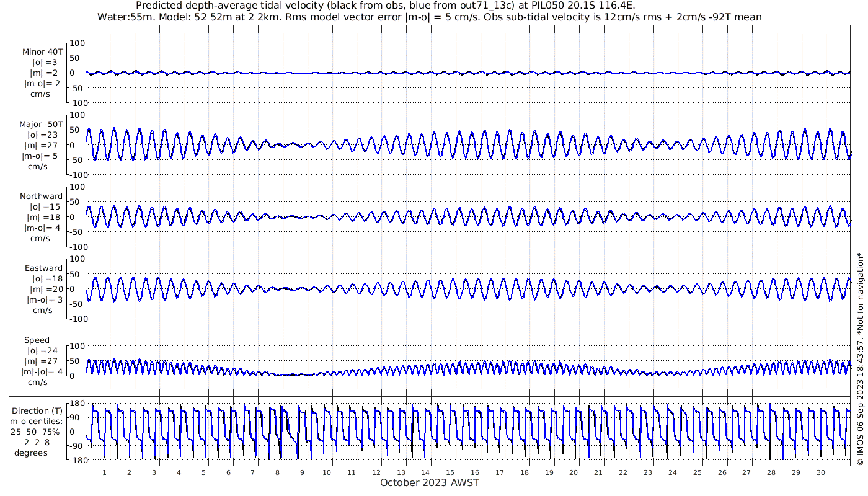
Task: Click the 'Northward' panel label
Action: 42,197
